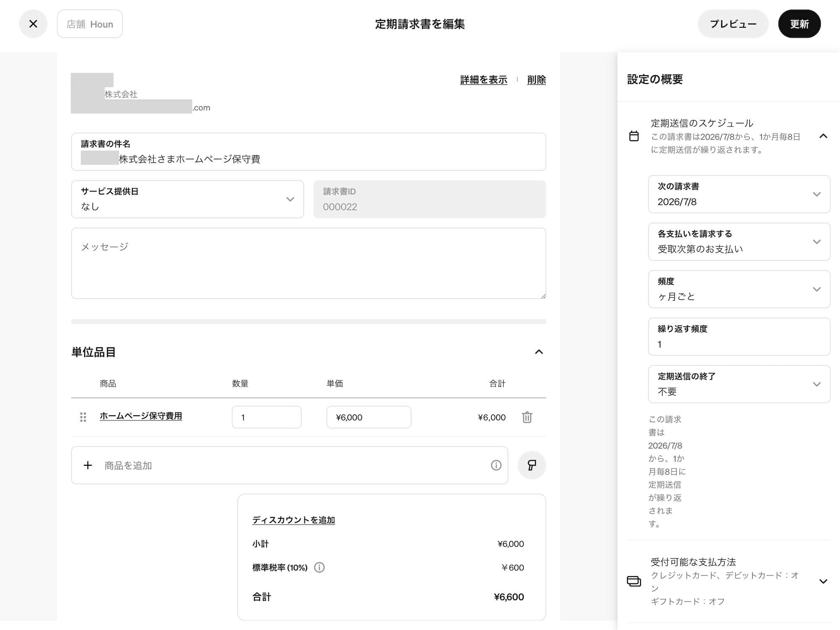Click the 単価 column header
Screen dimensions: 840x630
coord(335,383)
